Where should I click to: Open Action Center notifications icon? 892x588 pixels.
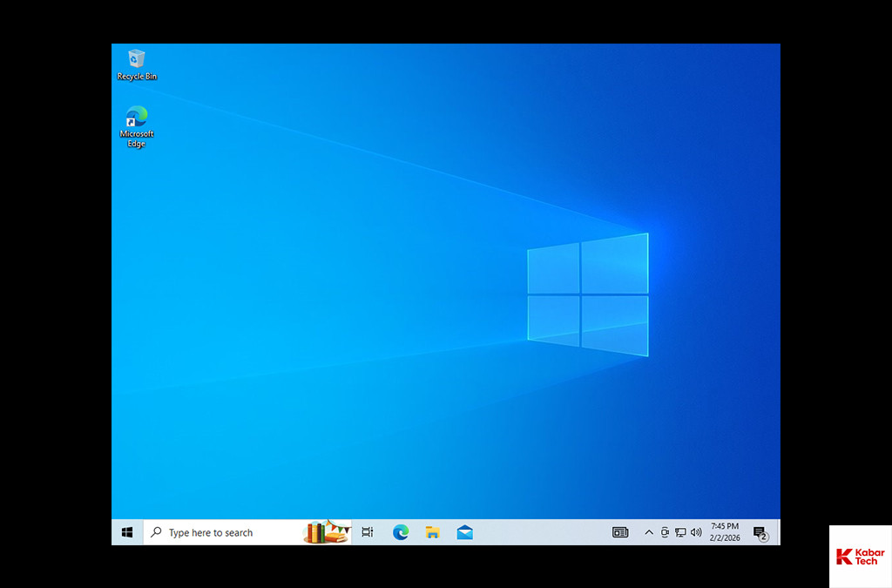(760, 532)
